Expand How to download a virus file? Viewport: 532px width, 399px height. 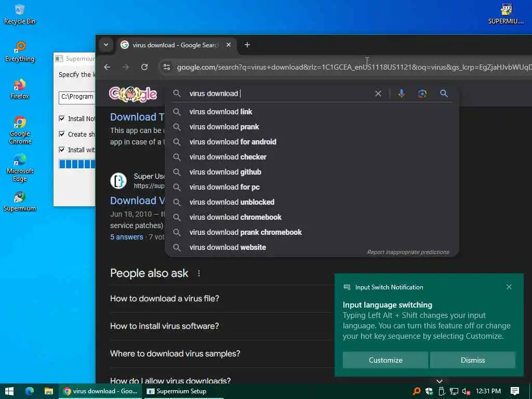click(165, 299)
